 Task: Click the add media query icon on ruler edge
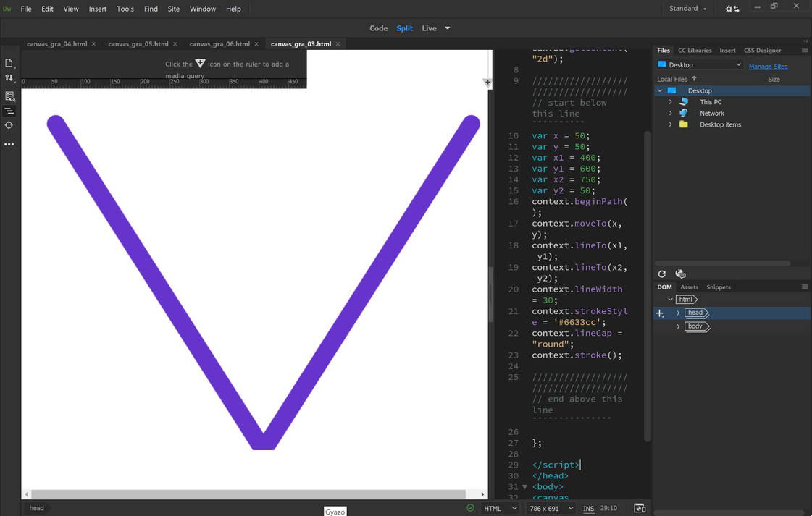(x=487, y=83)
